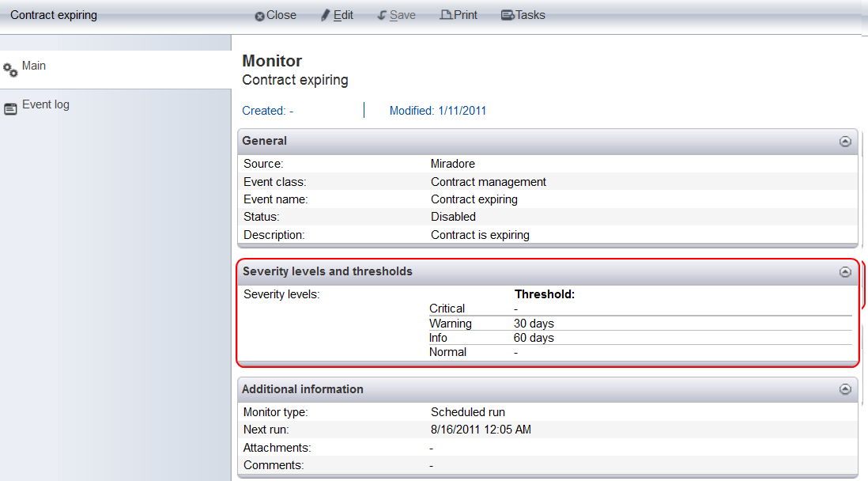Collapse the General section

click(845, 142)
